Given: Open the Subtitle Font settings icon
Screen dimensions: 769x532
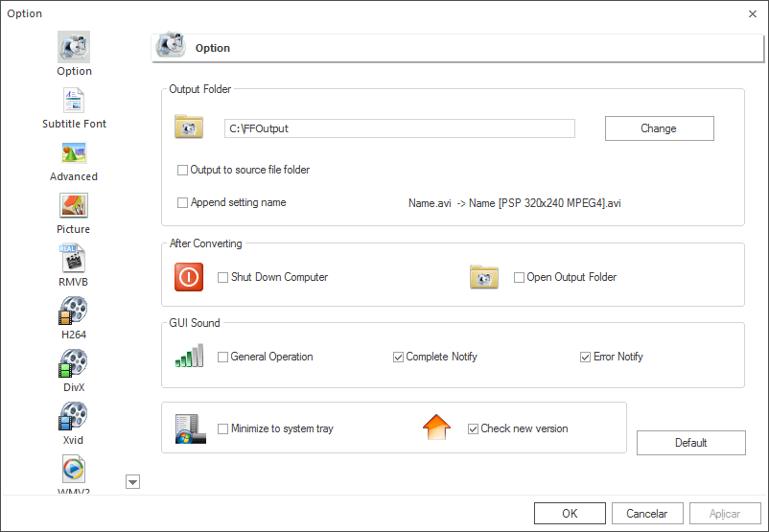Looking at the screenshot, I should tap(74, 100).
